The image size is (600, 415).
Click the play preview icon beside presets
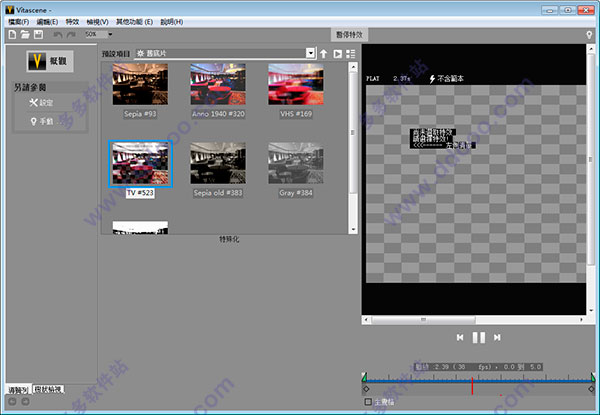click(x=338, y=54)
